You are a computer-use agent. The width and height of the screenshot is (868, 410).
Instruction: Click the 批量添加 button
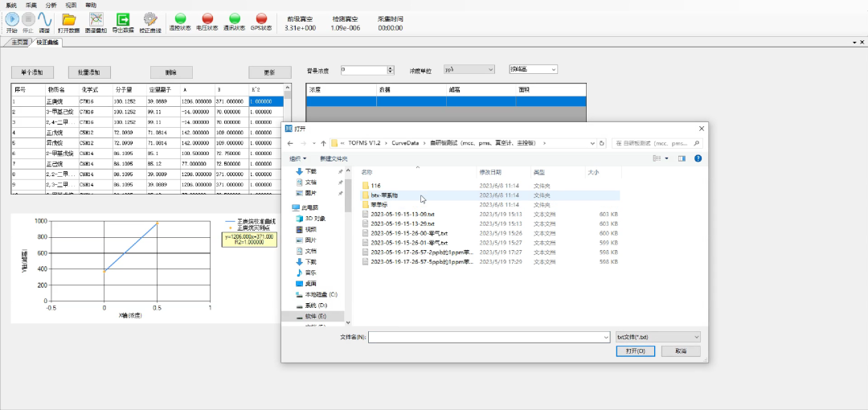89,72
